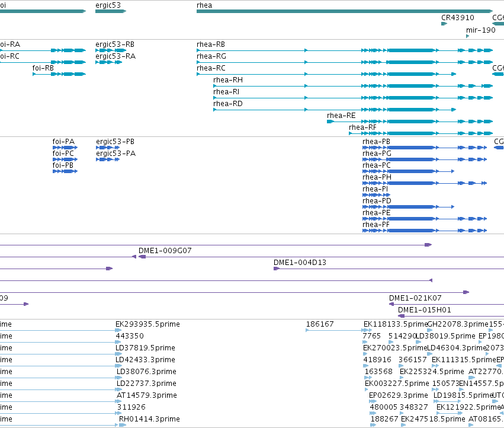504x428 pixels.
Task: Click EST EK003227.5prime
Action: click(367, 389)
